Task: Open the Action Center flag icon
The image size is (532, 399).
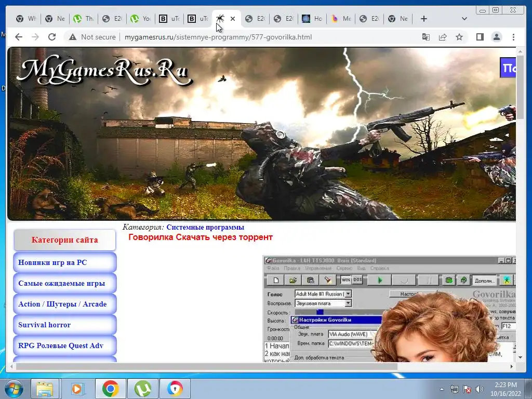Action: click(x=467, y=389)
